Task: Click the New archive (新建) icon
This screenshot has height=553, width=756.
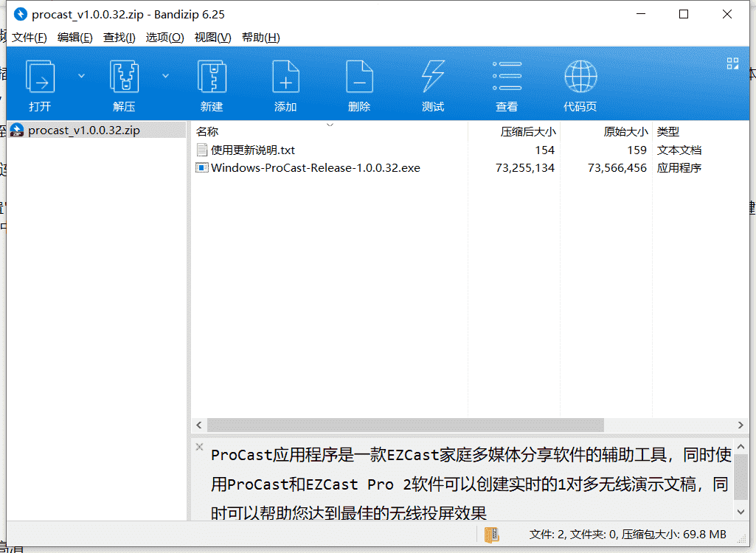Action: (212, 77)
